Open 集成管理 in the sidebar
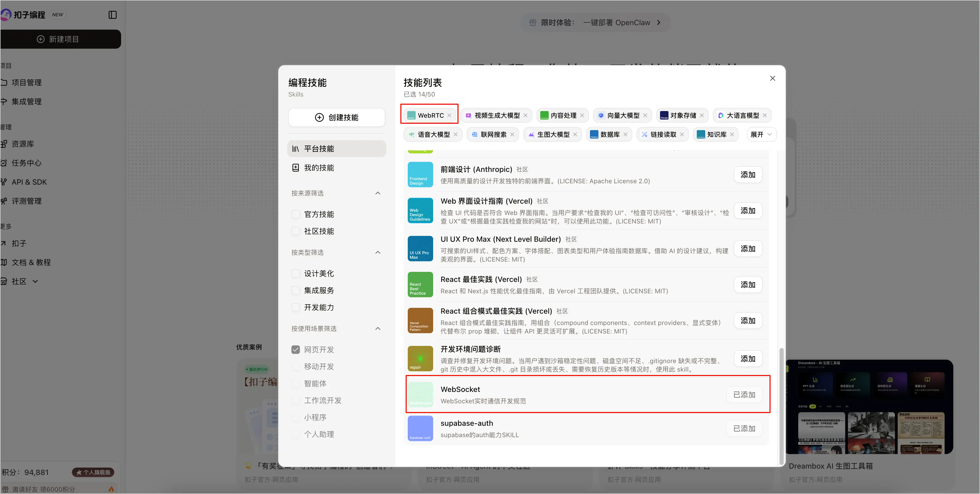 (27, 102)
